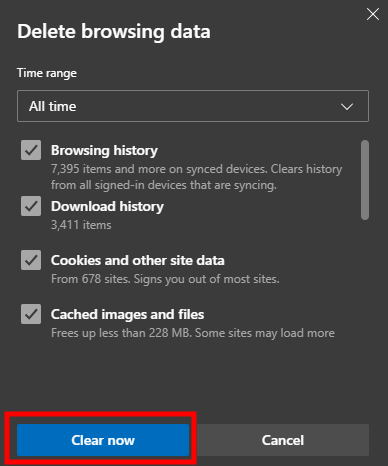Click the Cancel button
Viewport: 388px width, 466px height.
pyautogui.click(x=283, y=440)
